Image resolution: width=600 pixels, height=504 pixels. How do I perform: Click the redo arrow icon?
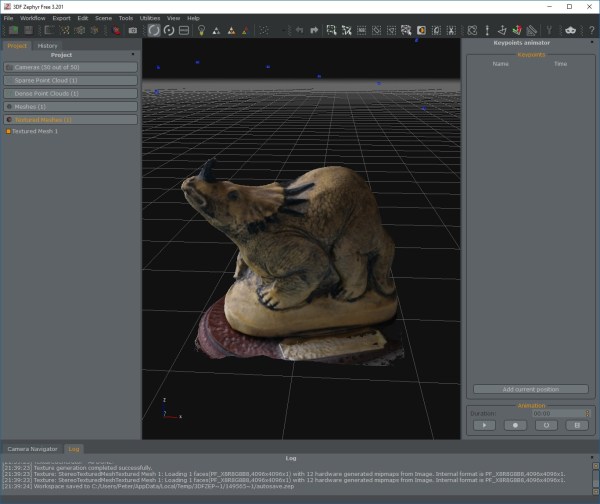point(314,30)
